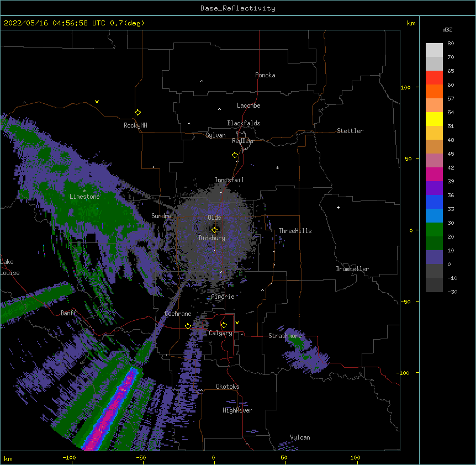Viewport: 476px width, 465px height.
Task: Pick the darkest gray -30 to -10 legend color
Action: [434, 285]
